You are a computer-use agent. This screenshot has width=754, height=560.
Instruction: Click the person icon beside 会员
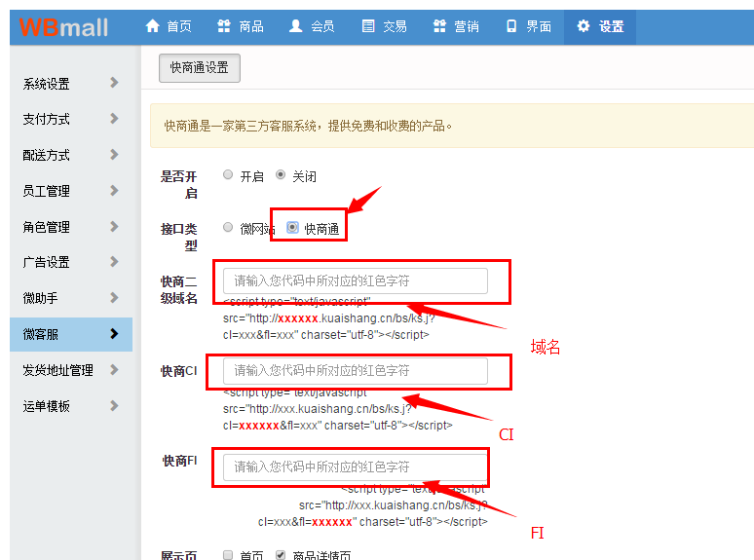point(296,26)
